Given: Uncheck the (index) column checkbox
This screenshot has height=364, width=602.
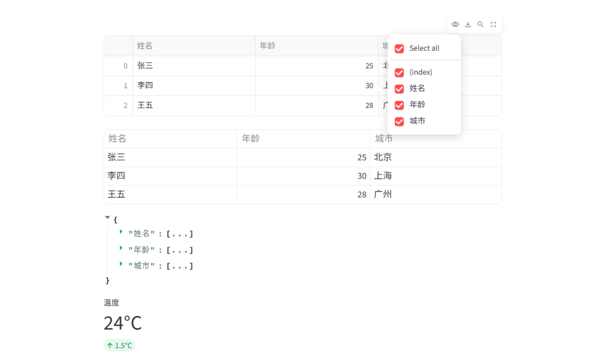Looking at the screenshot, I should pyautogui.click(x=399, y=72).
